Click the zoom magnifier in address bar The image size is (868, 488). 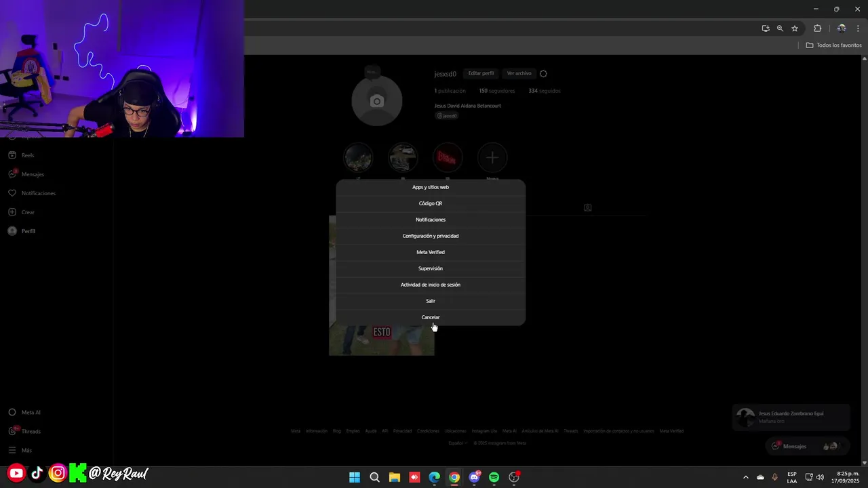[x=780, y=28]
